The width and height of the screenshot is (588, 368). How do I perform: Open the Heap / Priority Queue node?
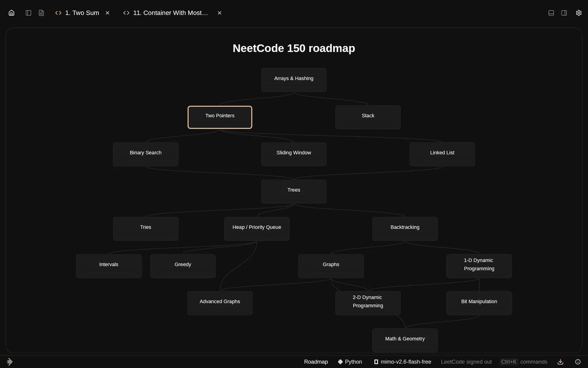(x=257, y=229)
